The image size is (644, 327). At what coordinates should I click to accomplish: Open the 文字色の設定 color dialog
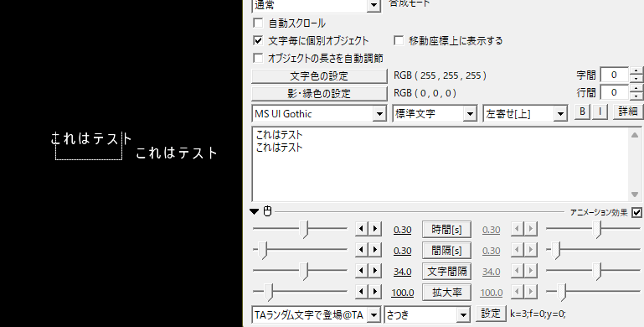click(x=319, y=75)
